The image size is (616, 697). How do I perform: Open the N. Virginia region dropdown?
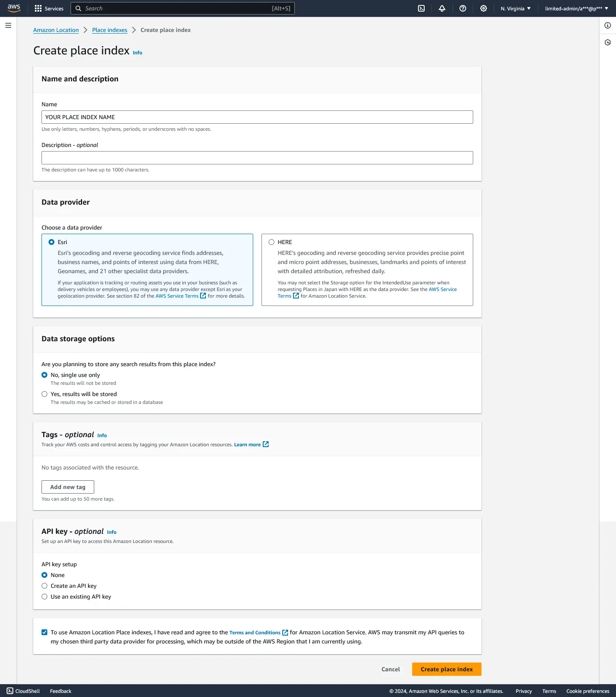tap(516, 8)
